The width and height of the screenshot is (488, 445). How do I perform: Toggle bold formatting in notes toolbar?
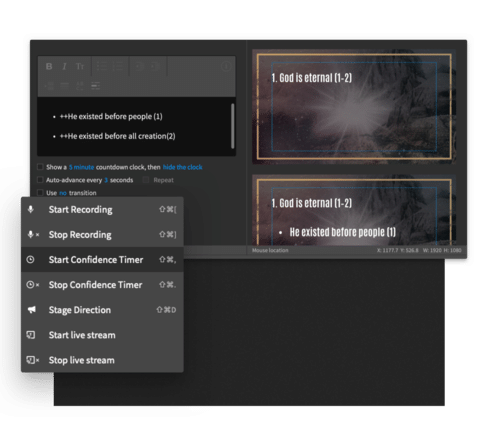(x=49, y=66)
